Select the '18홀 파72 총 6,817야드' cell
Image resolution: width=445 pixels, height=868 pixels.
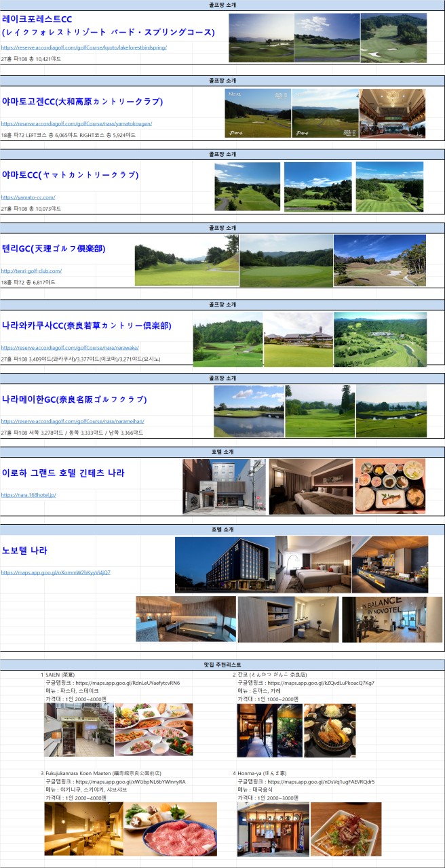point(28,281)
